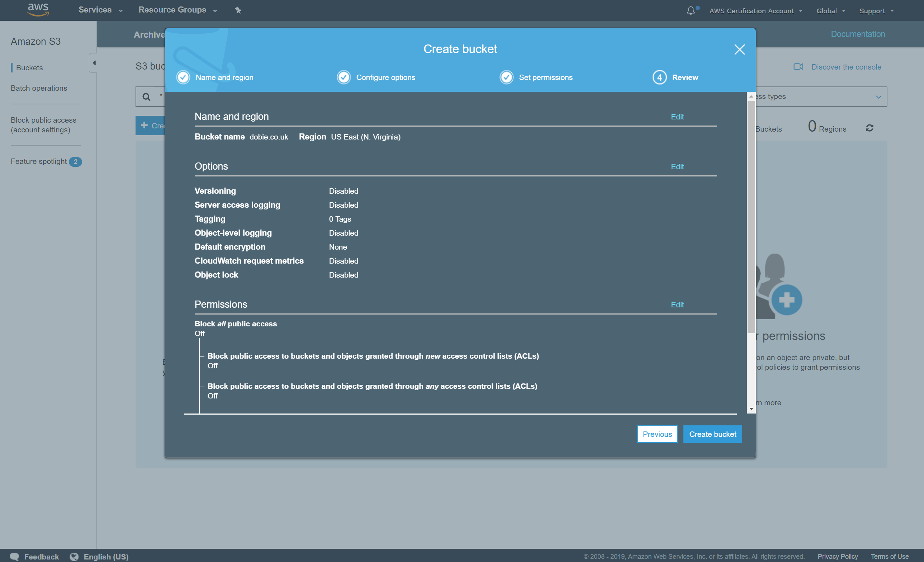Click the Block all public access heading
The image size is (924, 562).
[236, 324]
